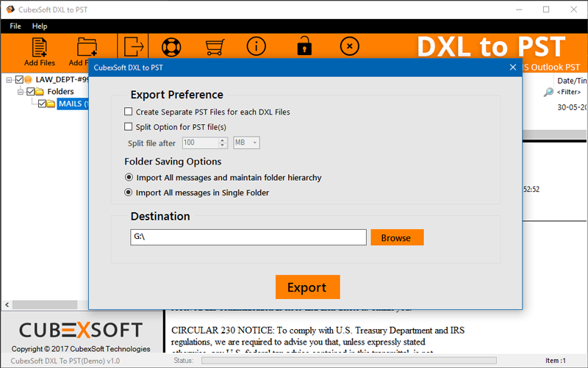
Task: Click the Item :1 status text
Action: click(x=556, y=361)
